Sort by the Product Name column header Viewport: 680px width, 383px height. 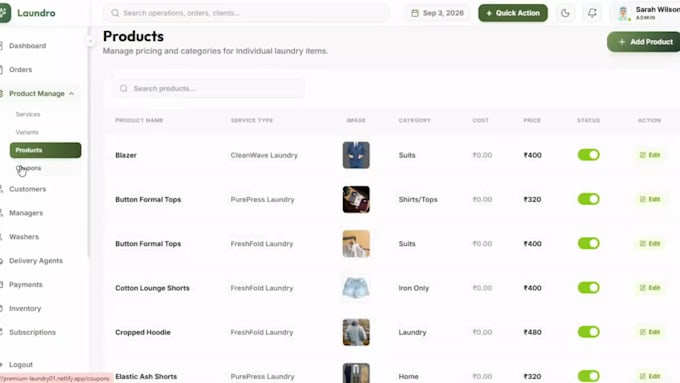tap(139, 120)
